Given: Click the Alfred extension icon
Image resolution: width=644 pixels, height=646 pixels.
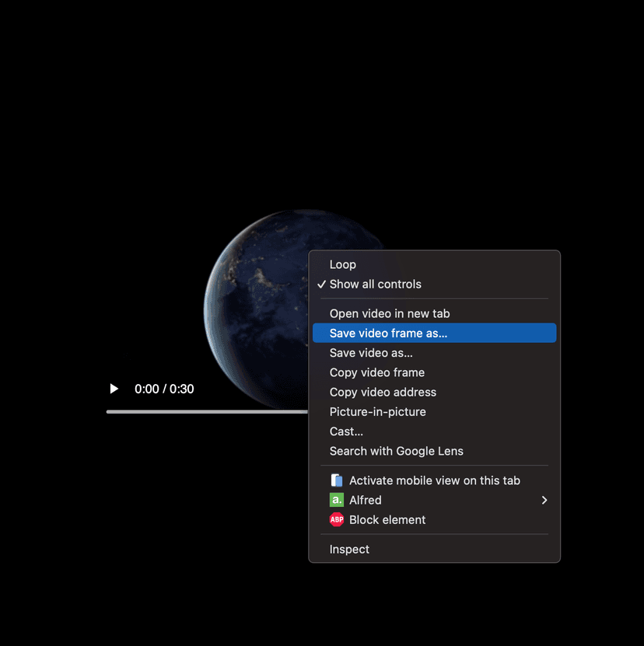Looking at the screenshot, I should 336,500.
